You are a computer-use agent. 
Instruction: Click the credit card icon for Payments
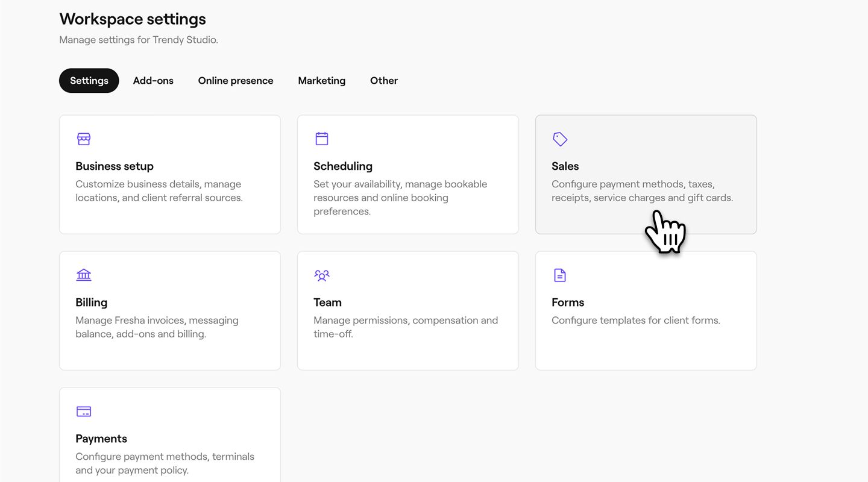click(84, 412)
